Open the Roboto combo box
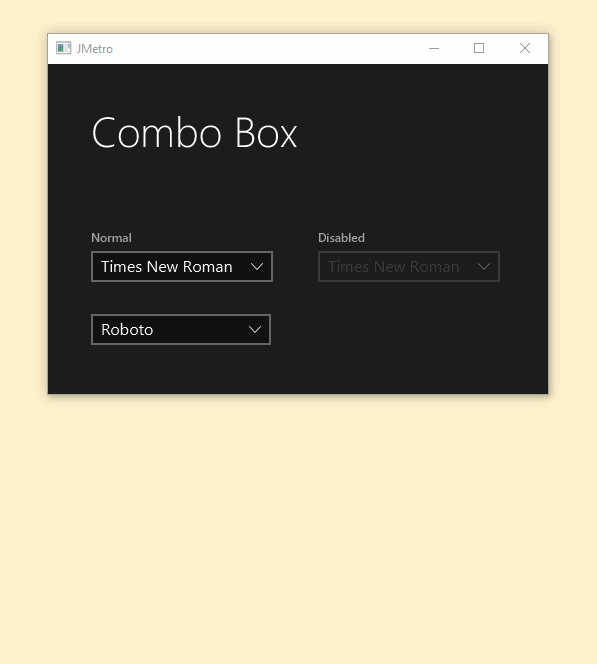Viewport: 597px width, 664px height. click(181, 329)
